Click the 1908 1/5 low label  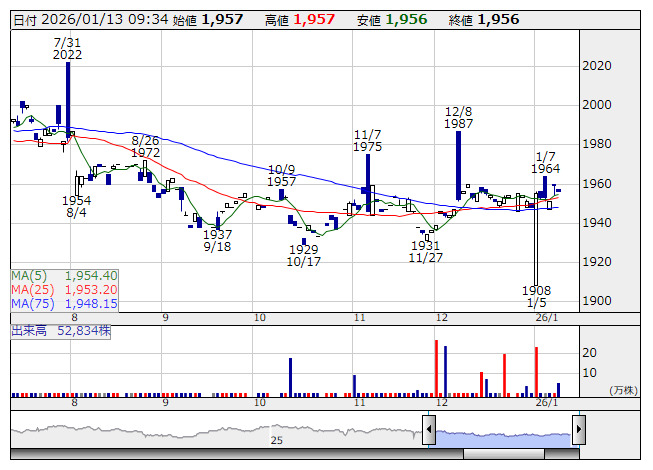[536, 297]
